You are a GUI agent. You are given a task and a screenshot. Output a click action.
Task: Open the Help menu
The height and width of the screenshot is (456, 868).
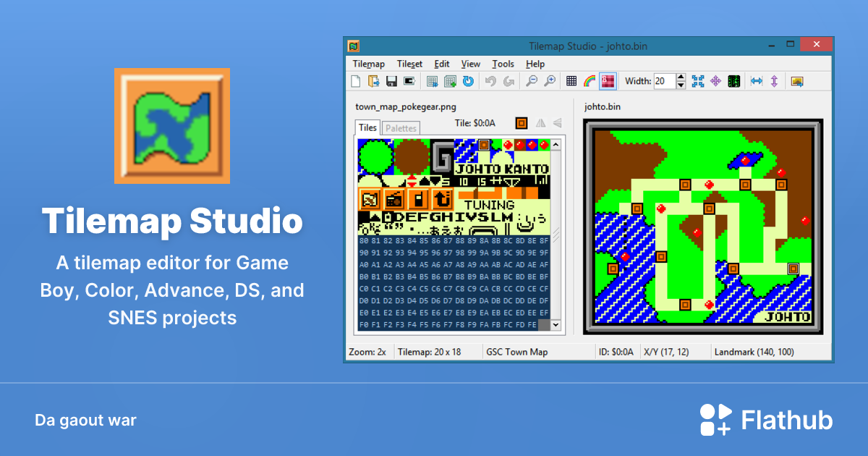pyautogui.click(x=535, y=64)
